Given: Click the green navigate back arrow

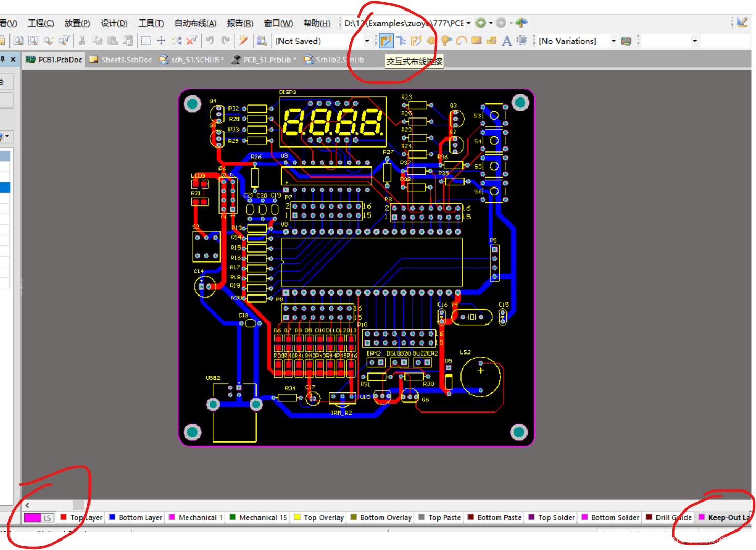Looking at the screenshot, I should 480,23.
